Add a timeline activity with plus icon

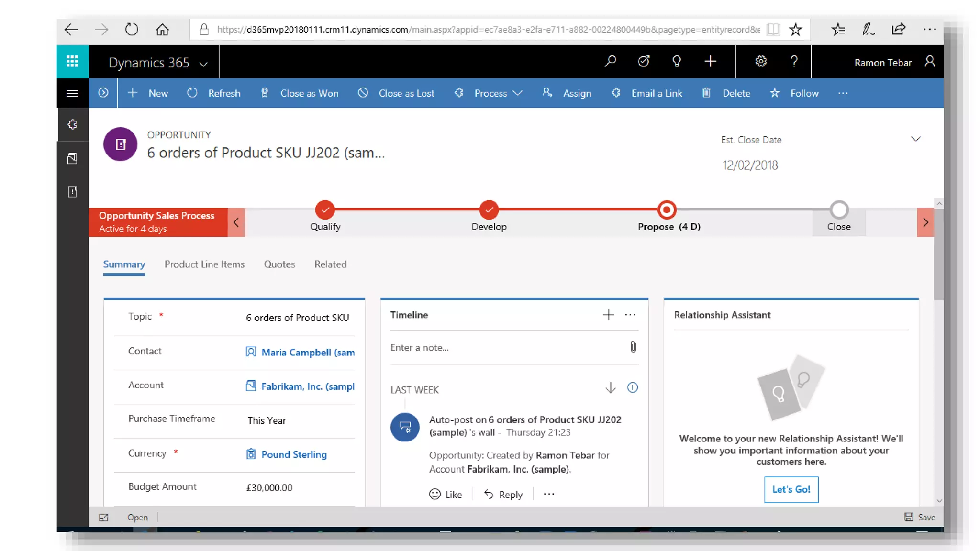608,315
